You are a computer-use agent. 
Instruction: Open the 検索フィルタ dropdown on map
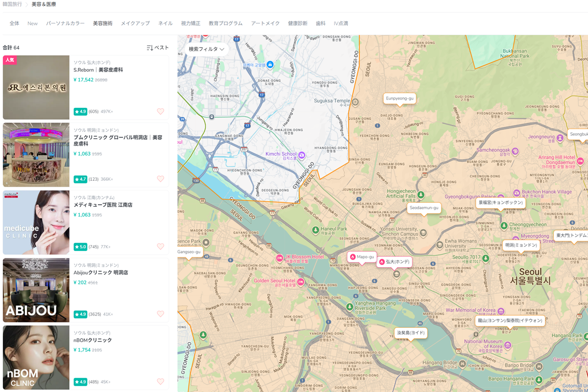pos(206,49)
